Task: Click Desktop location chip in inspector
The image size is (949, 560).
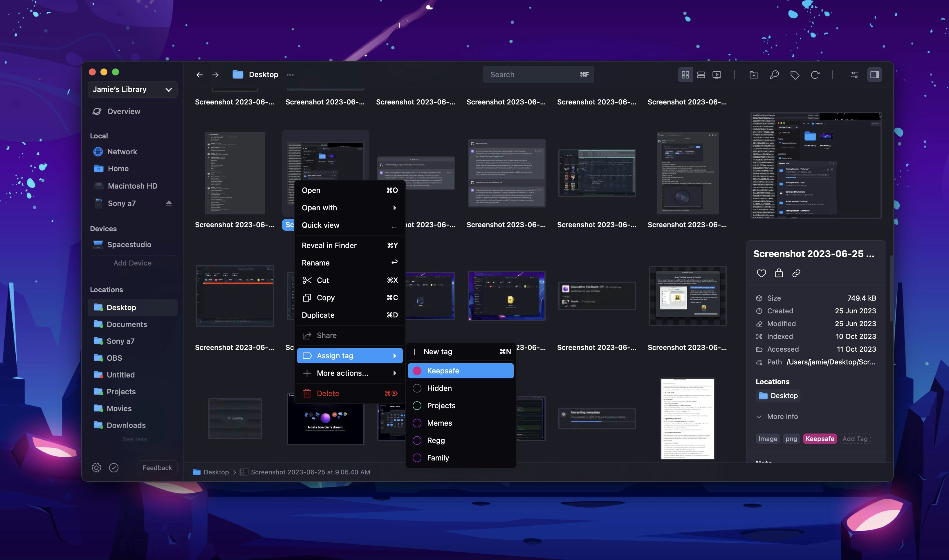Action: click(778, 395)
